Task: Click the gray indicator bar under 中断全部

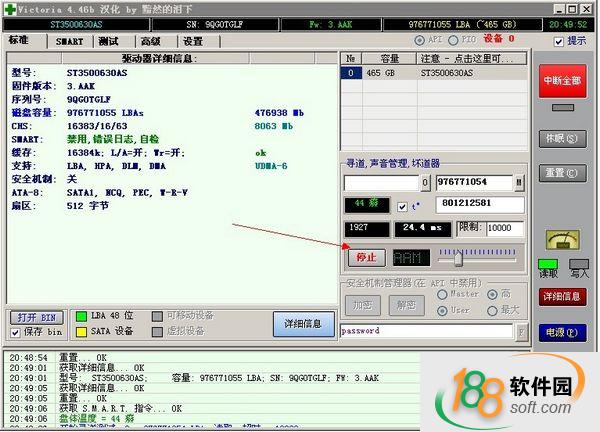Action: pyautogui.click(x=562, y=108)
